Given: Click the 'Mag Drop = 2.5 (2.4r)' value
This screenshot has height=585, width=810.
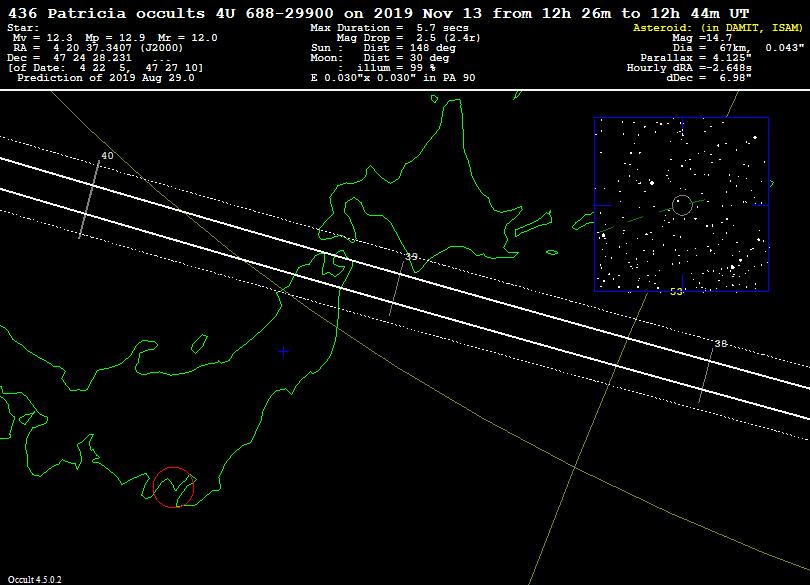Looking at the screenshot, I should point(409,38).
